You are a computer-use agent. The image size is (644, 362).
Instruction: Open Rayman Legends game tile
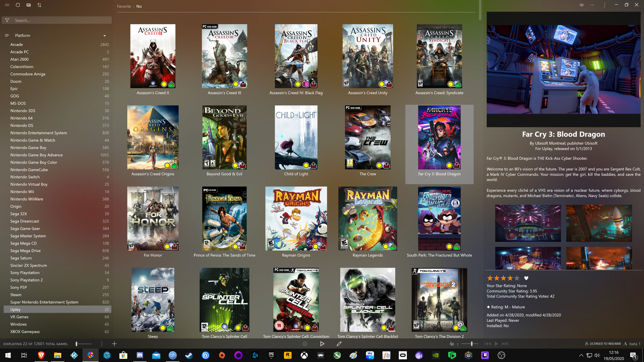(x=367, y=219)
